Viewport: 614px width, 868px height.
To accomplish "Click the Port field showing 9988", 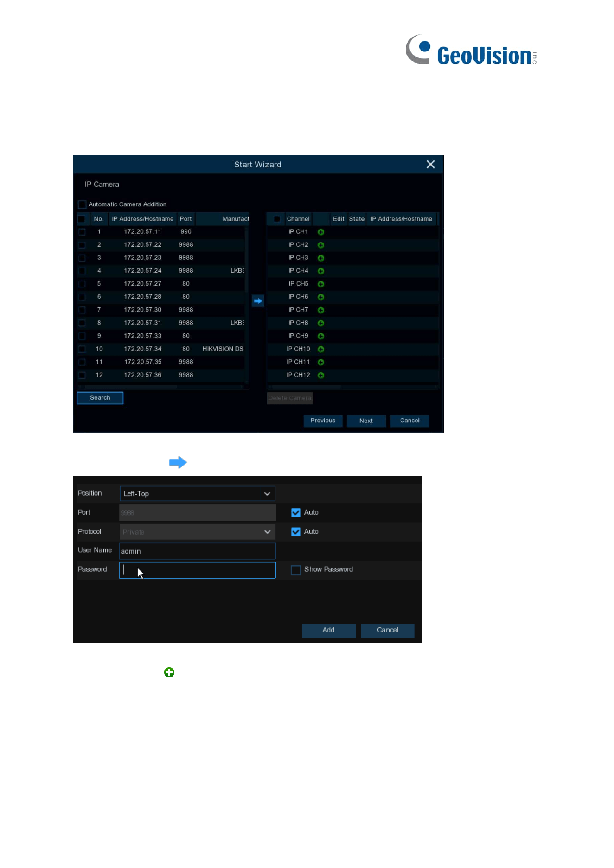I will (x=198, y=512).
